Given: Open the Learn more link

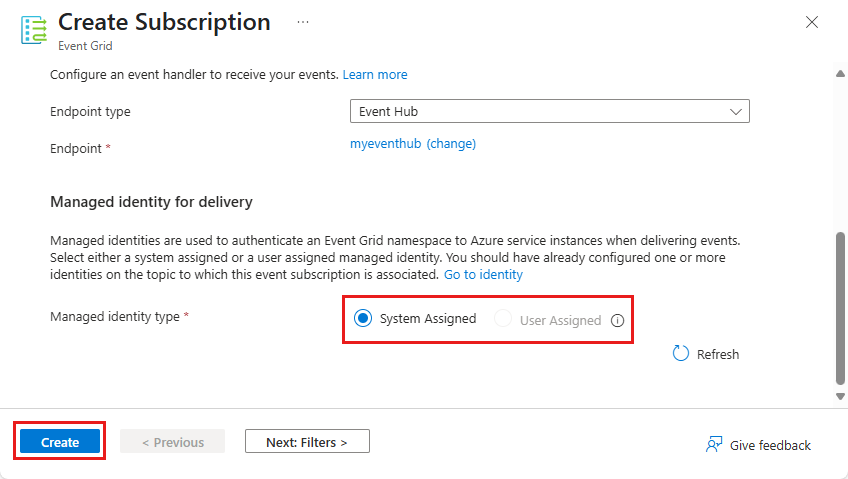Looking at the screenshot, I should coord(375,75).
